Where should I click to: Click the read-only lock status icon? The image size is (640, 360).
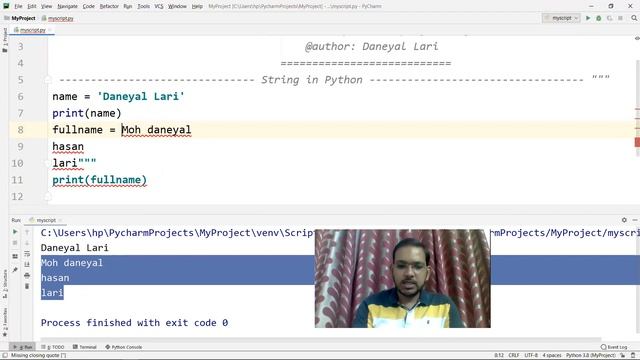pyautogui.click(x=623, y=355)
